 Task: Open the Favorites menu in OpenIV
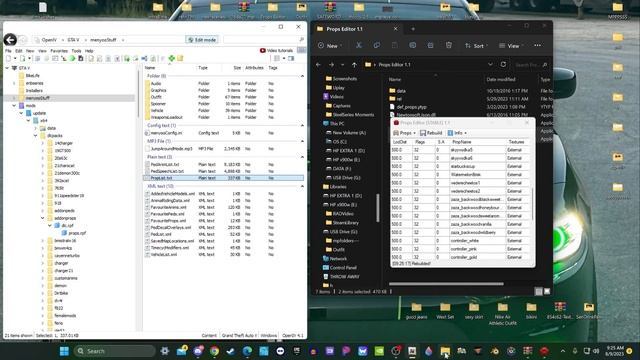(59, 51)
